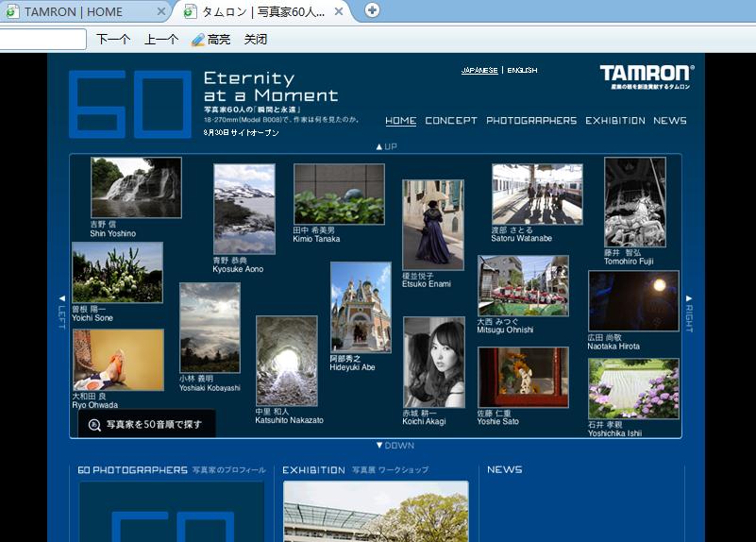Close the TAMRON | HOME tab
Viewport: 756px width, 542px height.
pyautogui.click(x=161, y=11)
